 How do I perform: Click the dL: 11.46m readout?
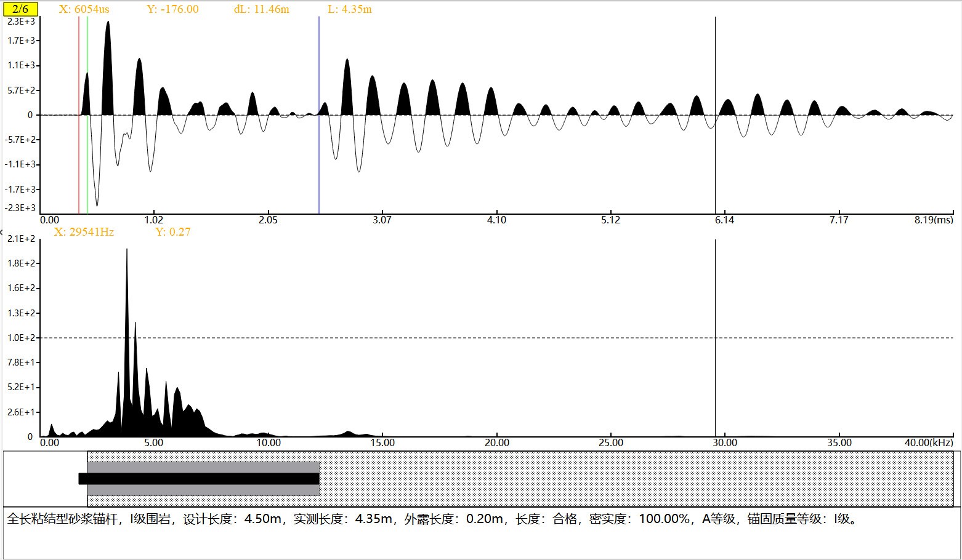(262, 9)
